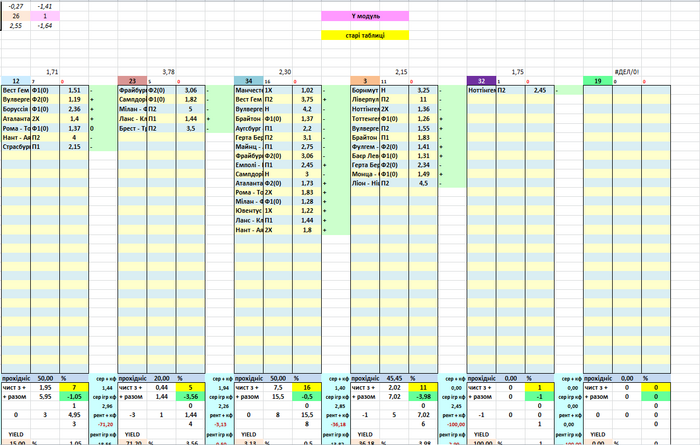Select the green cell showing -3,56

tap(191, 396)
